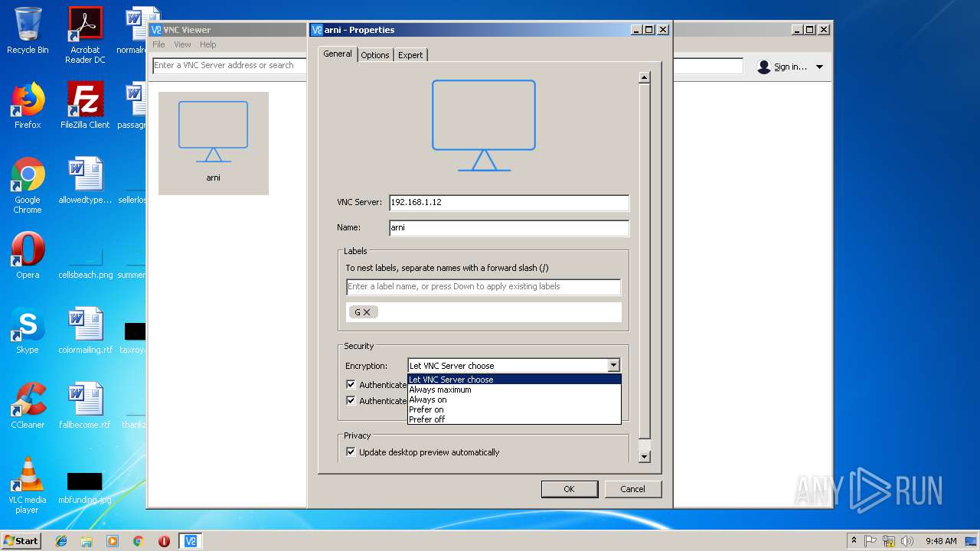This screenshot has width=980, height=551.
Task: Click the volume tray icon
Action: [907, 541]
